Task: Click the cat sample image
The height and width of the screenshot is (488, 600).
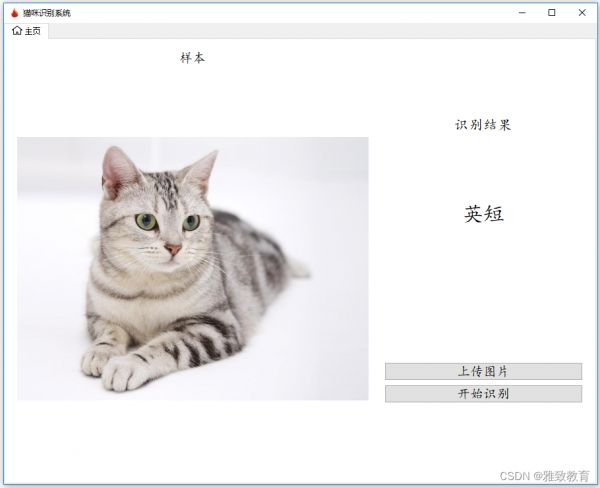Action: [192, 268]
